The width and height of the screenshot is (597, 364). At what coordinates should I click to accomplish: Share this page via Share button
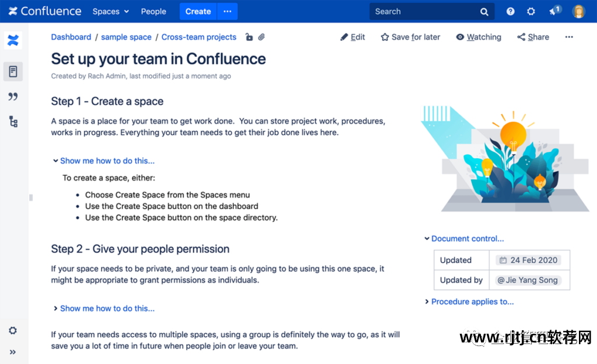(x=533, y=37)
